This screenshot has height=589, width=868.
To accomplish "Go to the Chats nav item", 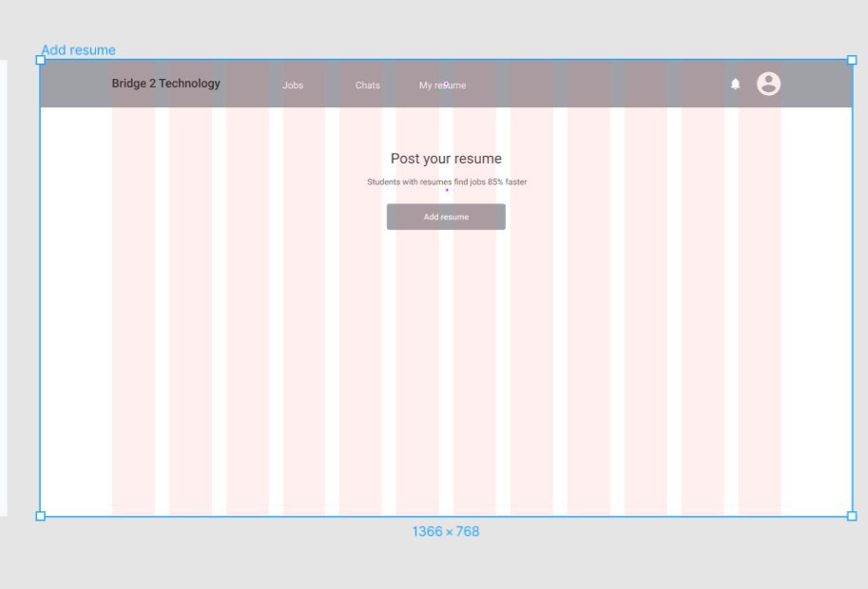I will pyautogui.click(x=368, y=85).
